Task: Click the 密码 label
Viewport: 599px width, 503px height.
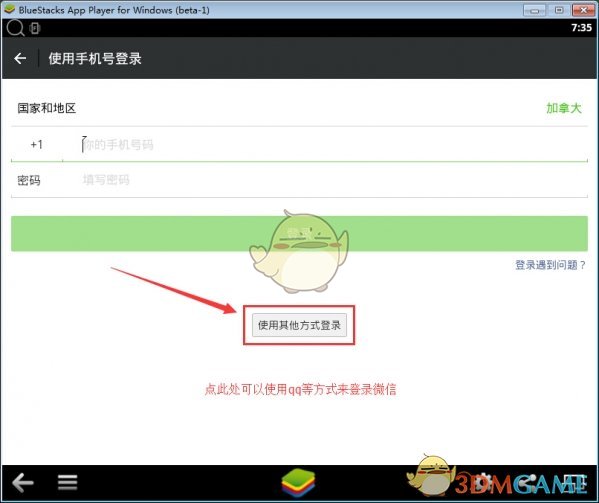Action: (29, 180)
